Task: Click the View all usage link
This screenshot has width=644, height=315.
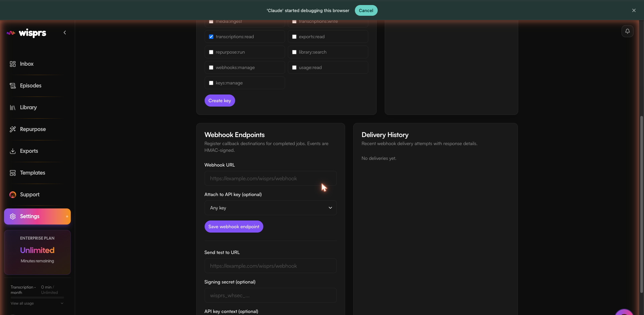Action: pos(22,303)
